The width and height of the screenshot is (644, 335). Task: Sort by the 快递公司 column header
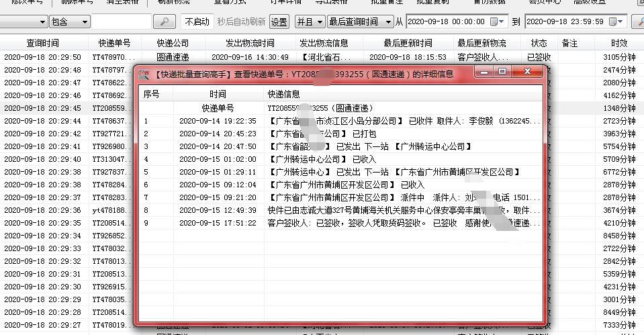[173, 43]
